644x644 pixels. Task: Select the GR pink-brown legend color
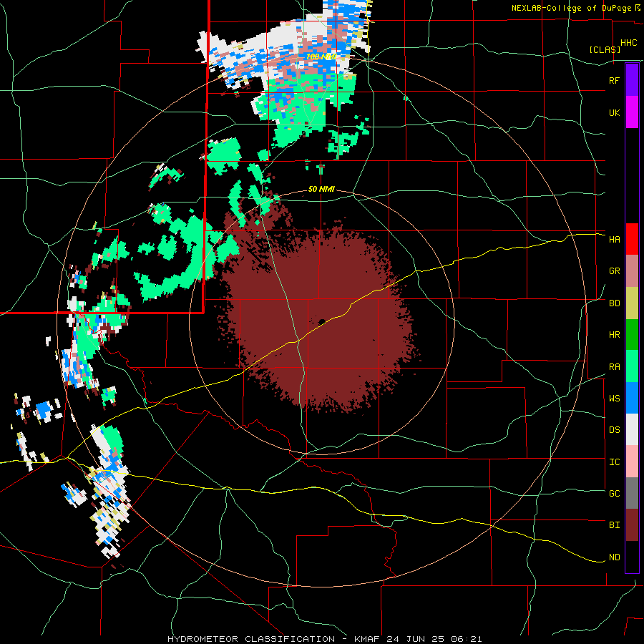click(x=632, y=271)
